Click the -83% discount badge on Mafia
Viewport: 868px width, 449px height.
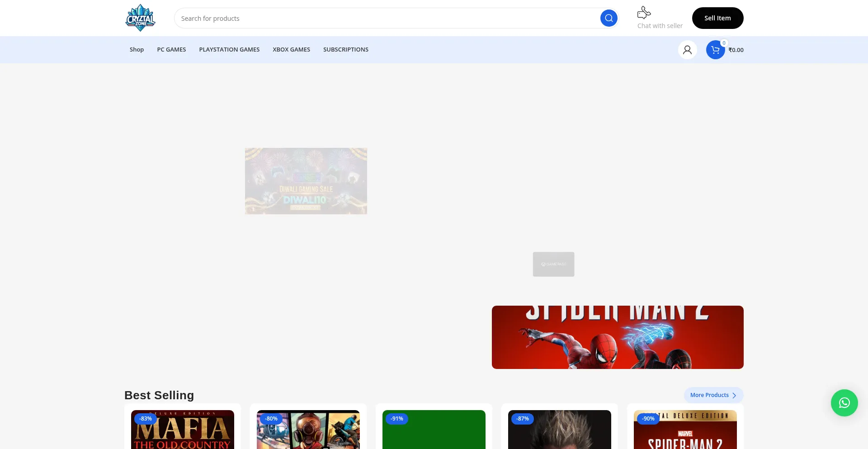[146, 419]
